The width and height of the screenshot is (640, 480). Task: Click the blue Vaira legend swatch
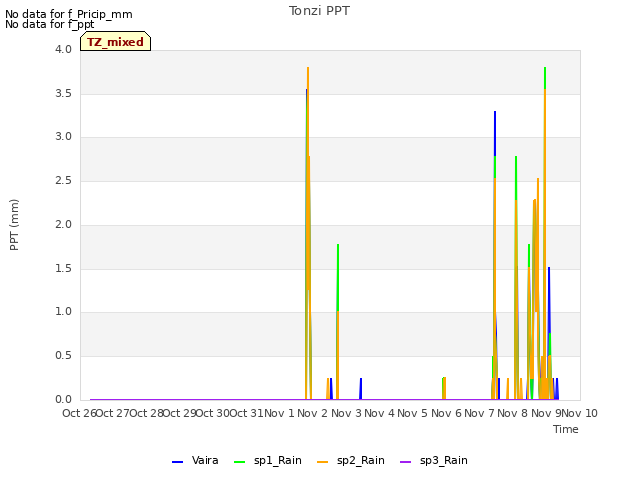point(178,462)
